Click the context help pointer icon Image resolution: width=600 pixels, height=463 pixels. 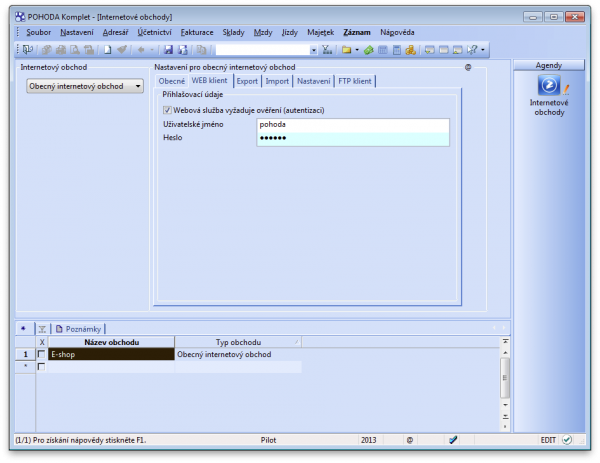point(473,50)
